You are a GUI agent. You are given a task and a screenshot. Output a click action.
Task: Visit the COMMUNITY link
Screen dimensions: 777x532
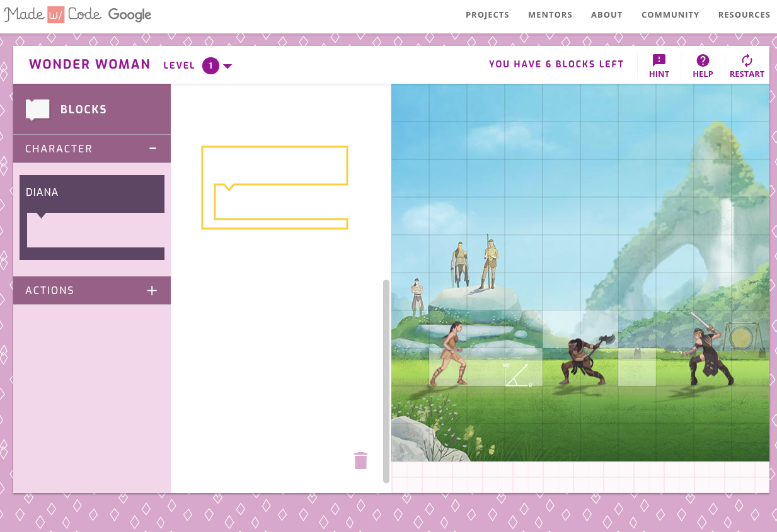670,14
